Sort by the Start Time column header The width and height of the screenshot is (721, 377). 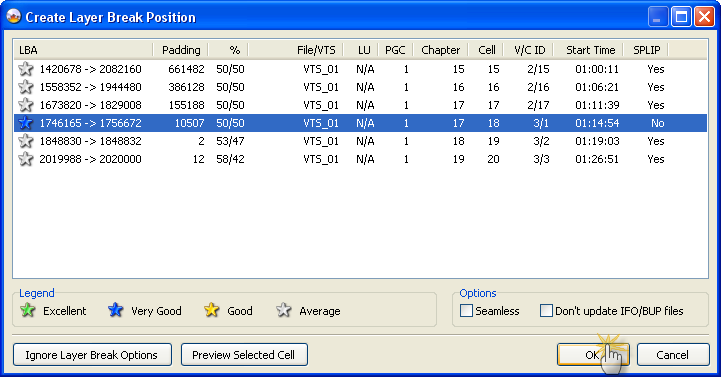tap(588, 50)
